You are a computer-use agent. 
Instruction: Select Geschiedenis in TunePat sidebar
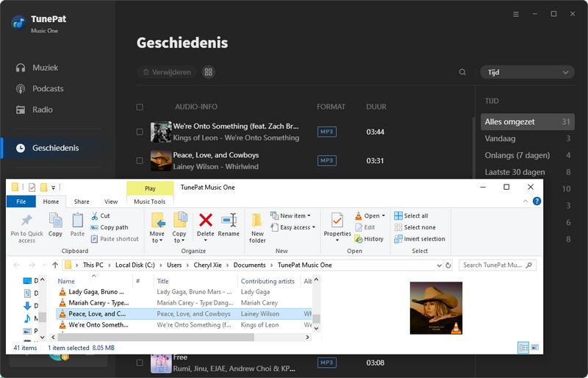[56, 148]
